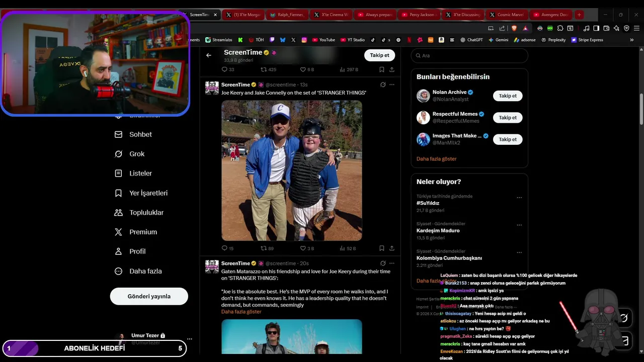
Task: Click the page vertical scrollbar
Action: [641, 109]
